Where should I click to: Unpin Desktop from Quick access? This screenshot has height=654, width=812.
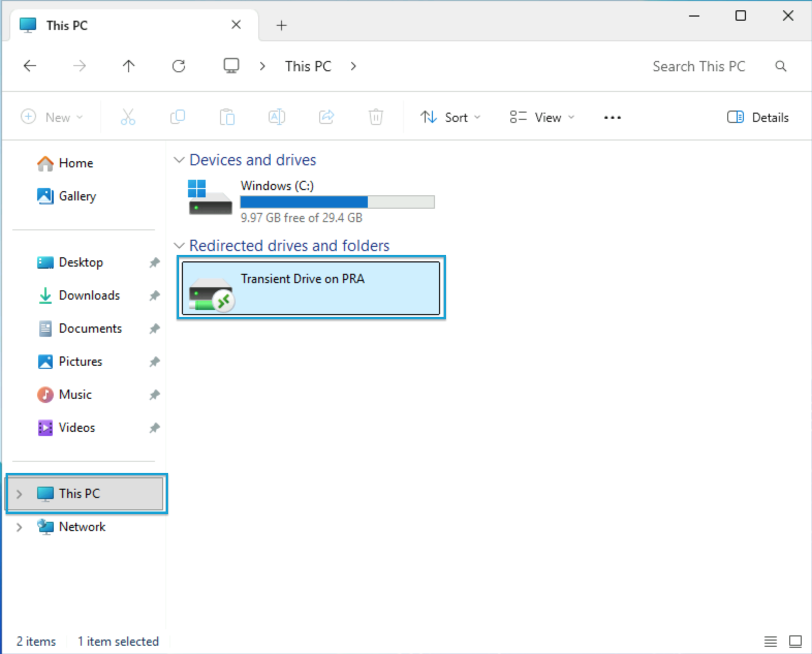pyautogui.click(x=154, y=262)
